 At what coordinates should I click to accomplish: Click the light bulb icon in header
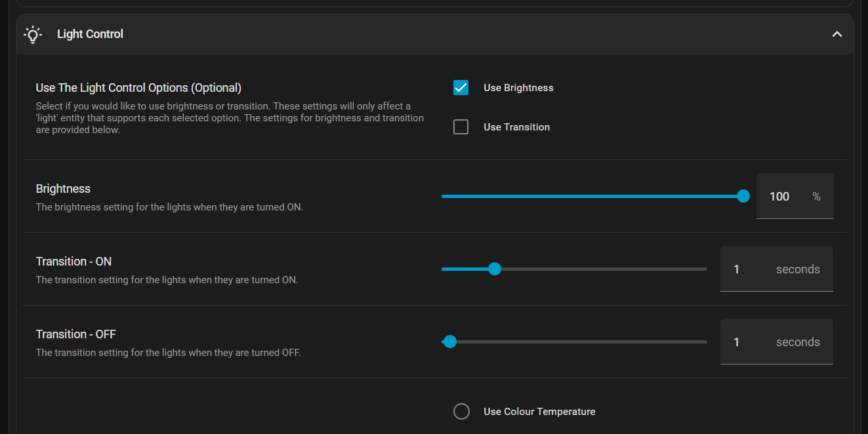click(32, 34)
